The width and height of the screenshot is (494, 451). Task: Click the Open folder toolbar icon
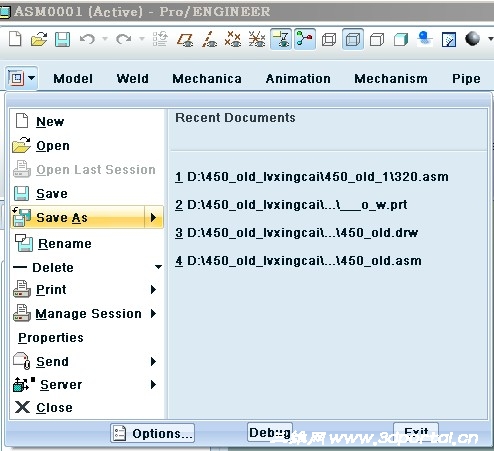coord(39,39)
